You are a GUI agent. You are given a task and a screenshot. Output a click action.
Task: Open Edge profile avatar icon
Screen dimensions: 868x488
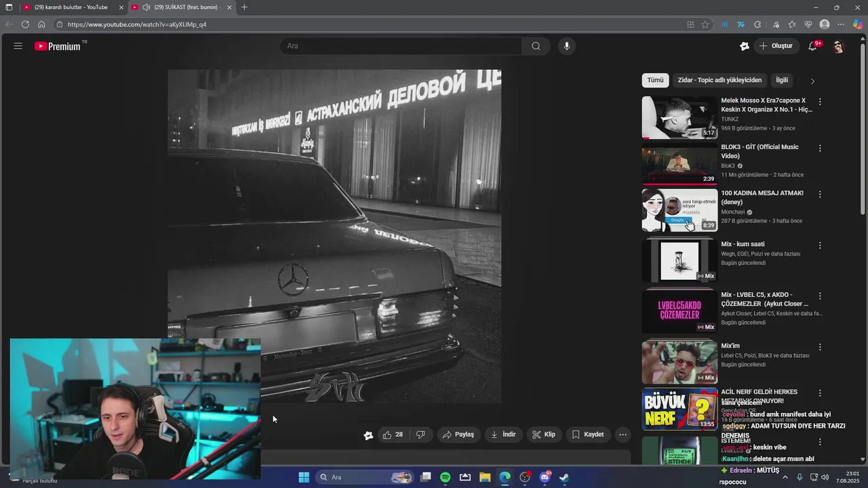[x=825, y=24]
